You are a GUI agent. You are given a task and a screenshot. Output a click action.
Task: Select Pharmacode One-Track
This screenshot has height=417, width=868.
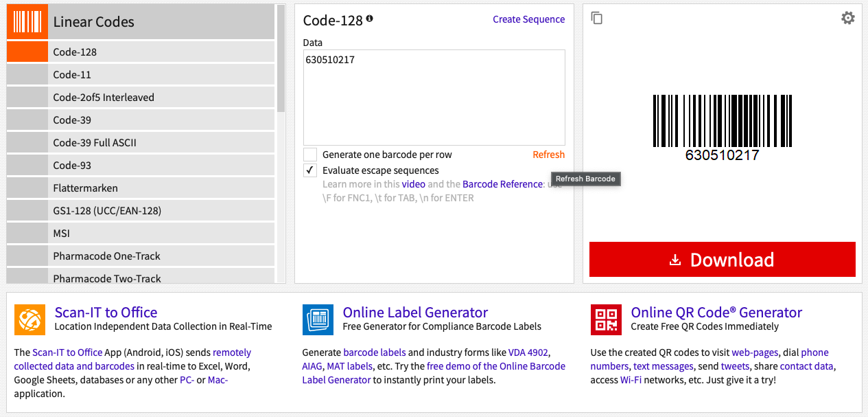click(141, 256)
